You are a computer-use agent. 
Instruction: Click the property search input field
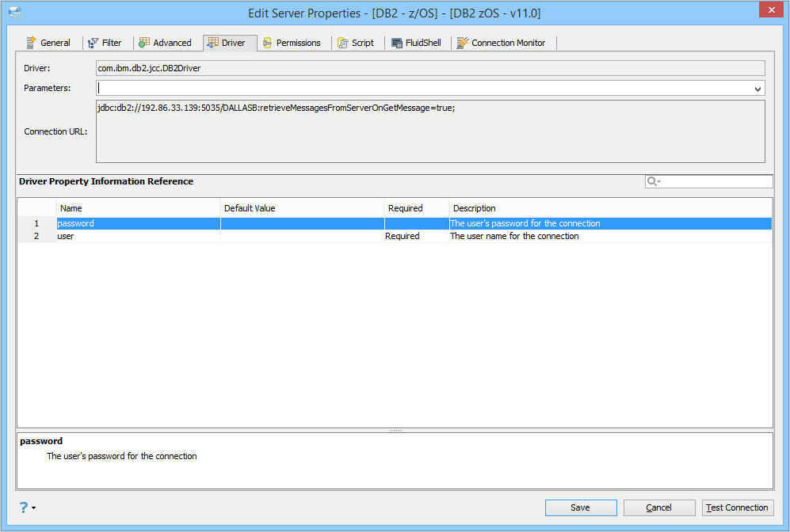(709, 181)
